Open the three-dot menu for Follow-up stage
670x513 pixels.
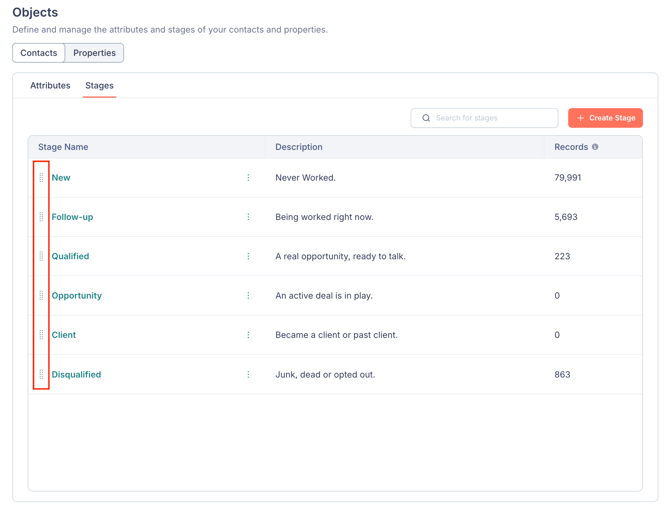(x=248, y=217)
